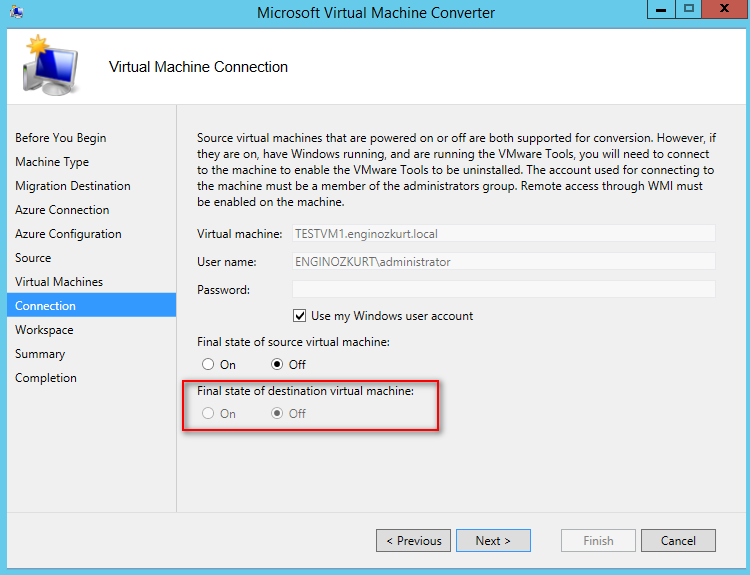This screenshot has width=750, height=575.
Task: Click the 'Password:' label
Action: point(223,289)
